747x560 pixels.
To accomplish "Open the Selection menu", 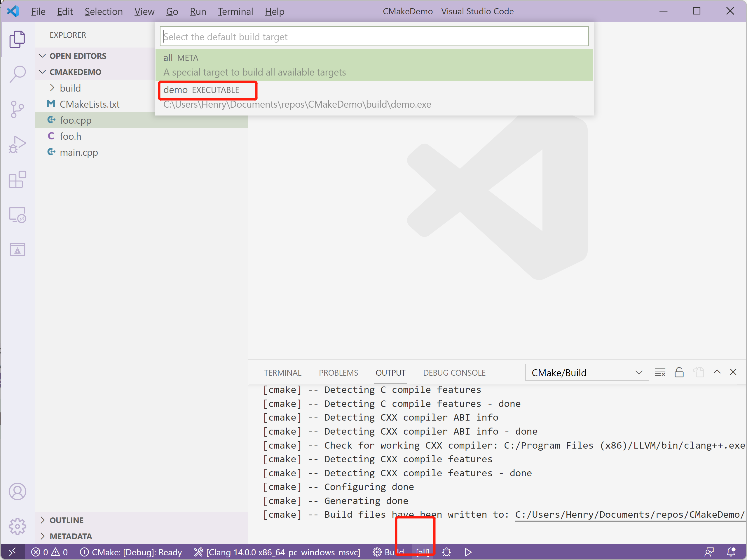I will click(104, 11).
